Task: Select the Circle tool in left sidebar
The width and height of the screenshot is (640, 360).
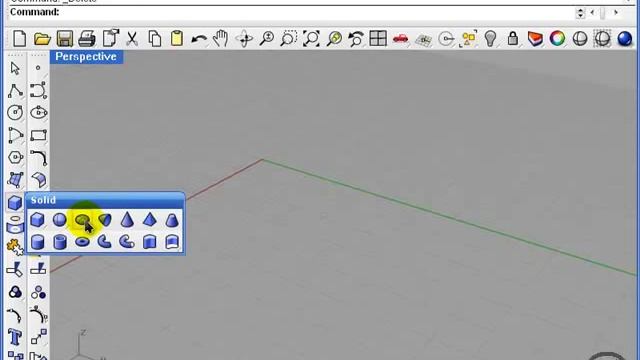Action: [15, 113]
